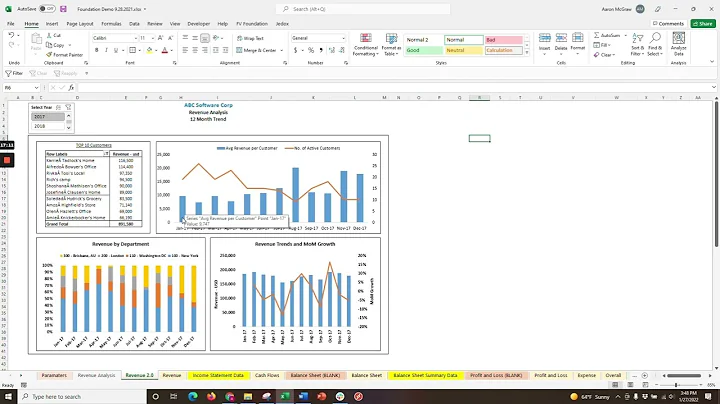Click Merge & Center

pos(257,50)
